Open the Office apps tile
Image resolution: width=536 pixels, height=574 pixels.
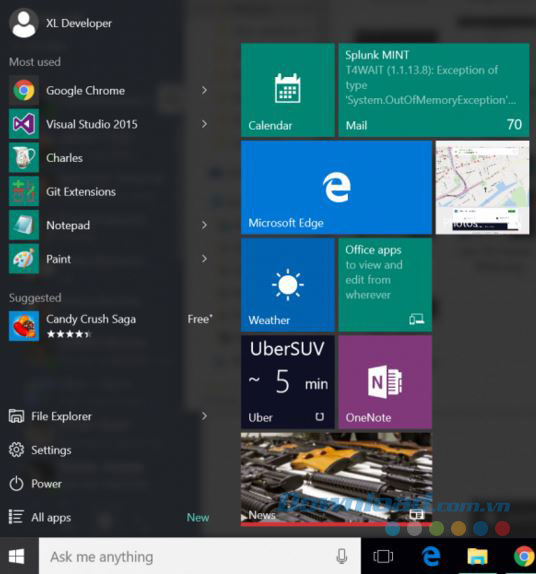click(x=385, y=285)
